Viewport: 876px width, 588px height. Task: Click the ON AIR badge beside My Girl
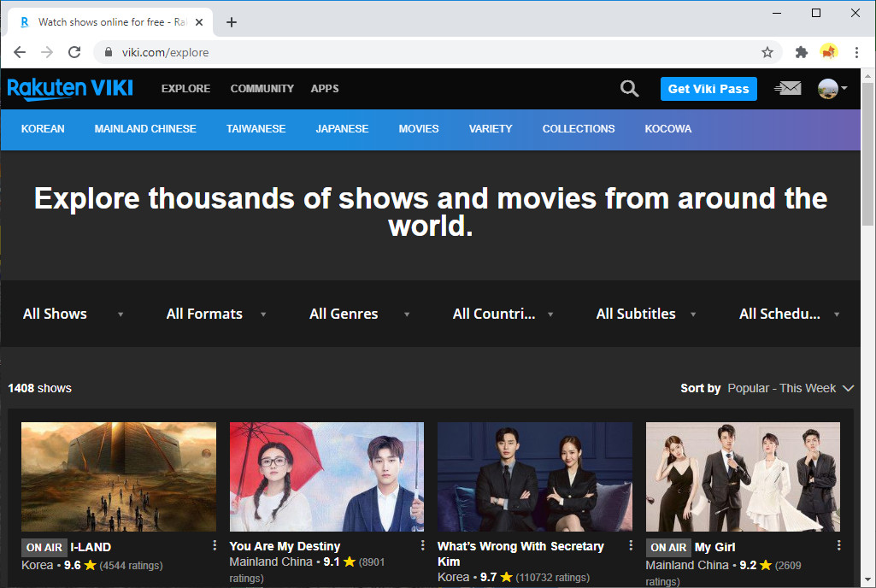[668, 548]
